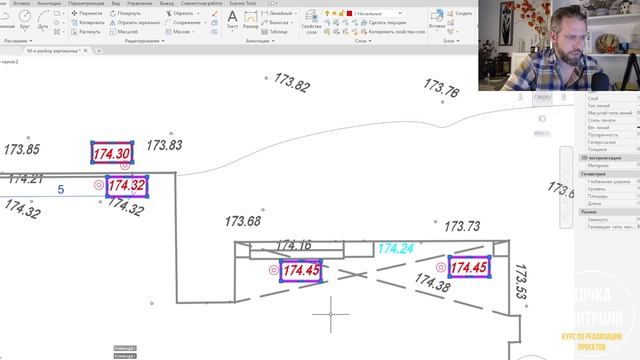The width and height of the screenshot is (640, 360).
Task: Open the layer name dropdown list
Action: coord(400,13)
